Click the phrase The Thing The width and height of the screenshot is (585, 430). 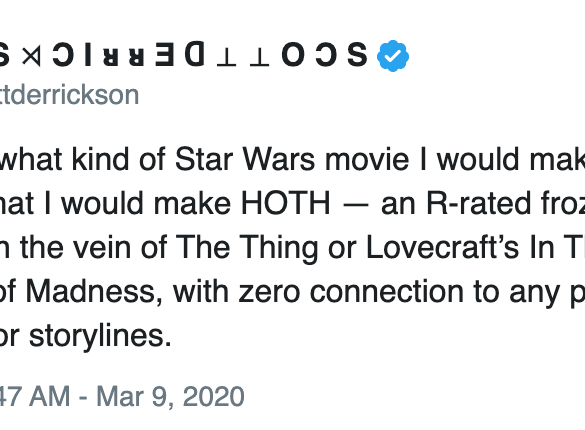coord(247,248)
